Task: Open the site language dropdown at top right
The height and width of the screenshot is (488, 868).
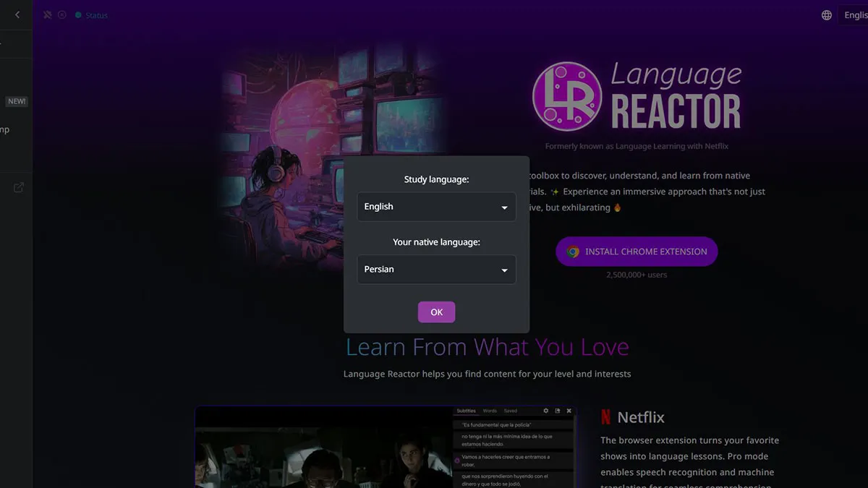Action: click(854, 15)
